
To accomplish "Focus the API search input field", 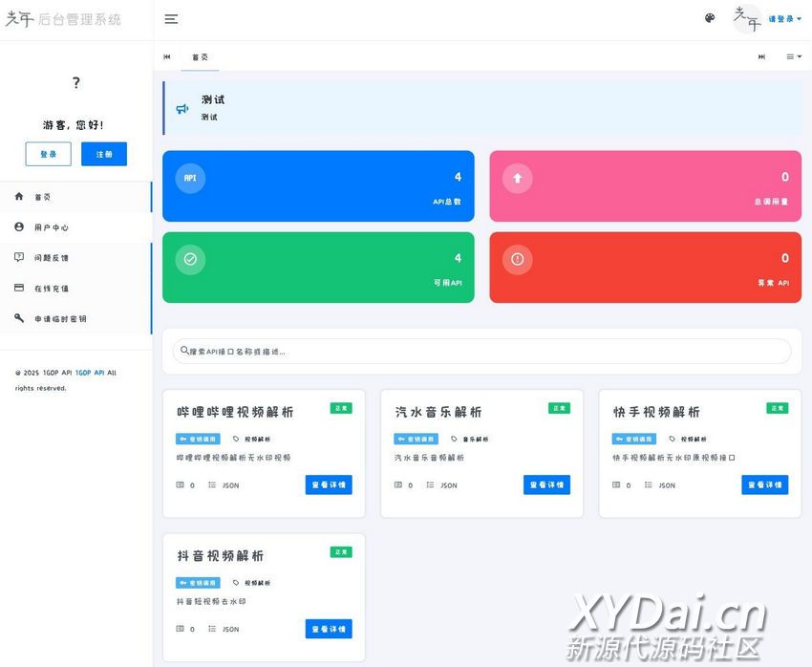I will (x=481, y=352).
